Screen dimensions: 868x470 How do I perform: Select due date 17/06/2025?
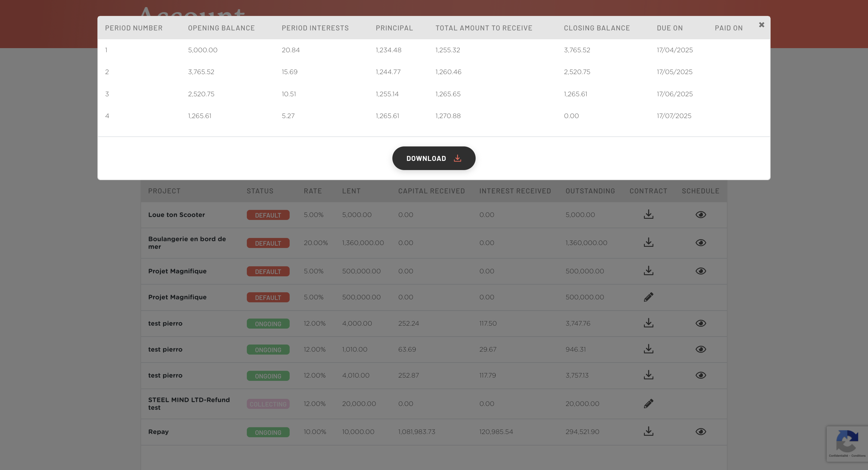pyautogui.click(x=675, y=94)
